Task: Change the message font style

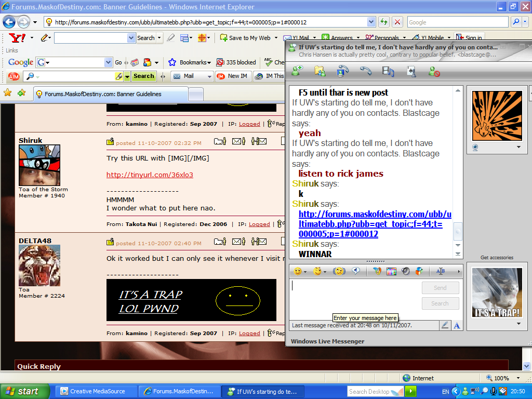Action: [441, 271]
